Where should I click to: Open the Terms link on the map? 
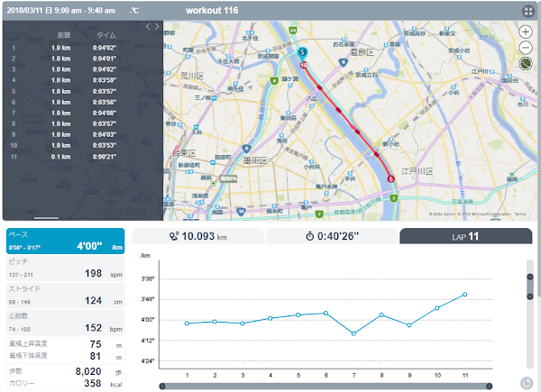[520, 214]
